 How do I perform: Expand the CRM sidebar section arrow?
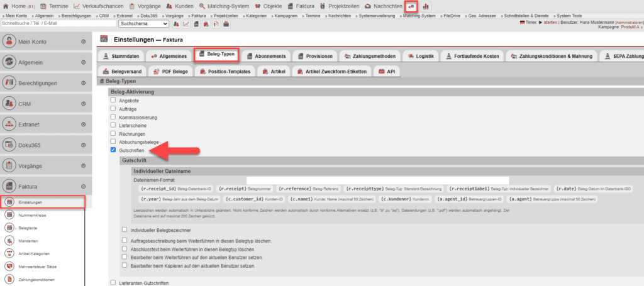[84, 104]
